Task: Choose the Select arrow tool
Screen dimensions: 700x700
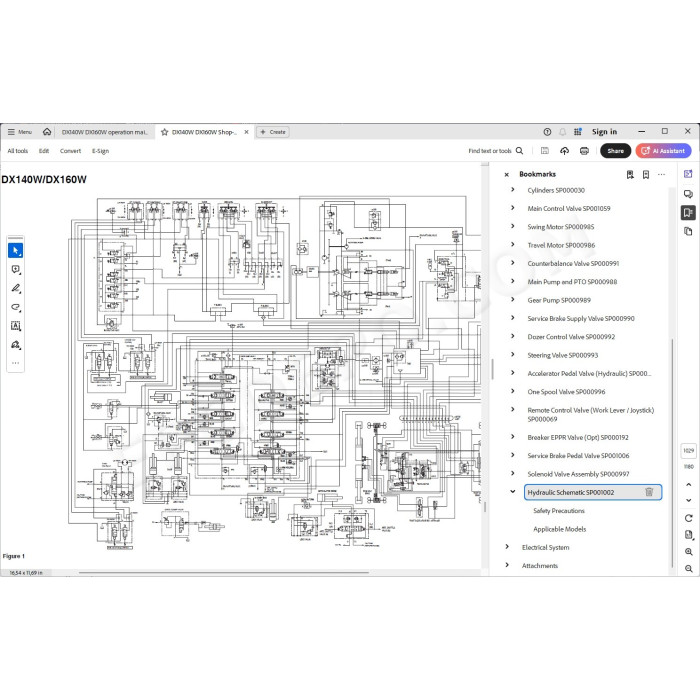Action: pyautogui.click(x=16, y=250)
